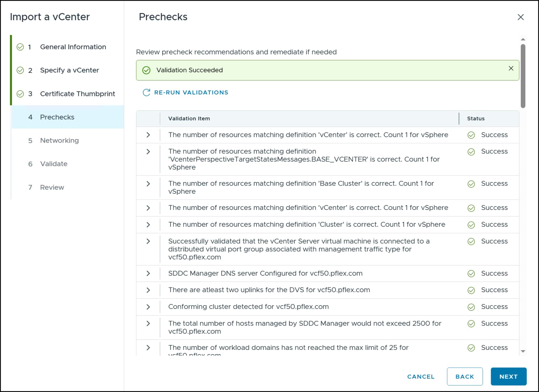Expand the 'Base Cluster' validation row
Image resolution: width=539 pixels, height=392 pixels.
pos(148,184)
